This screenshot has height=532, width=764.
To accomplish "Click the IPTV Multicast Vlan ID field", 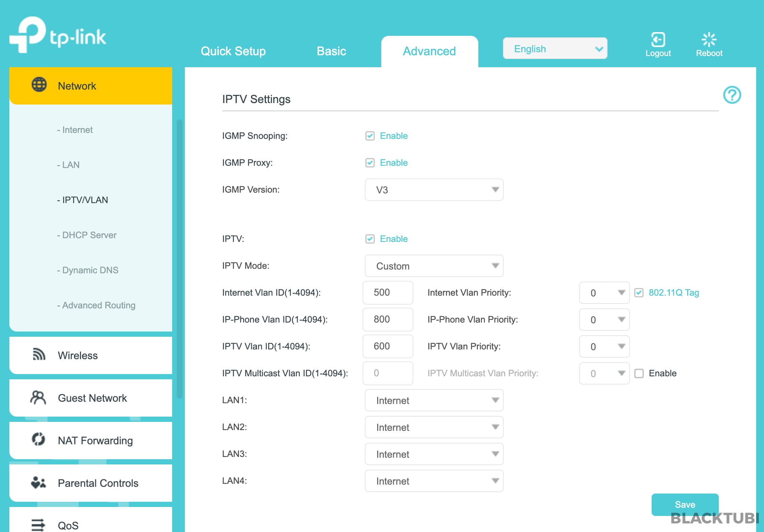I will [388, 373].
